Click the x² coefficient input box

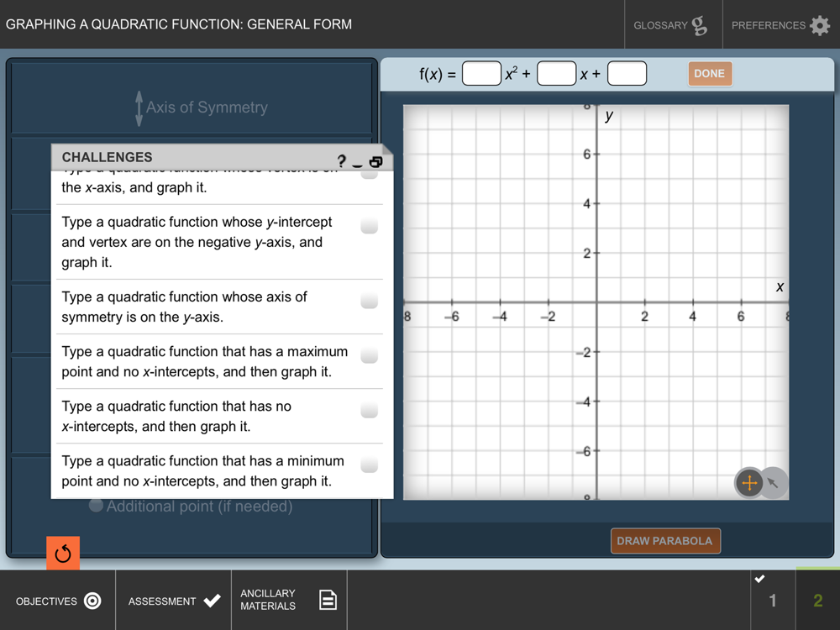tap(481, 74)
